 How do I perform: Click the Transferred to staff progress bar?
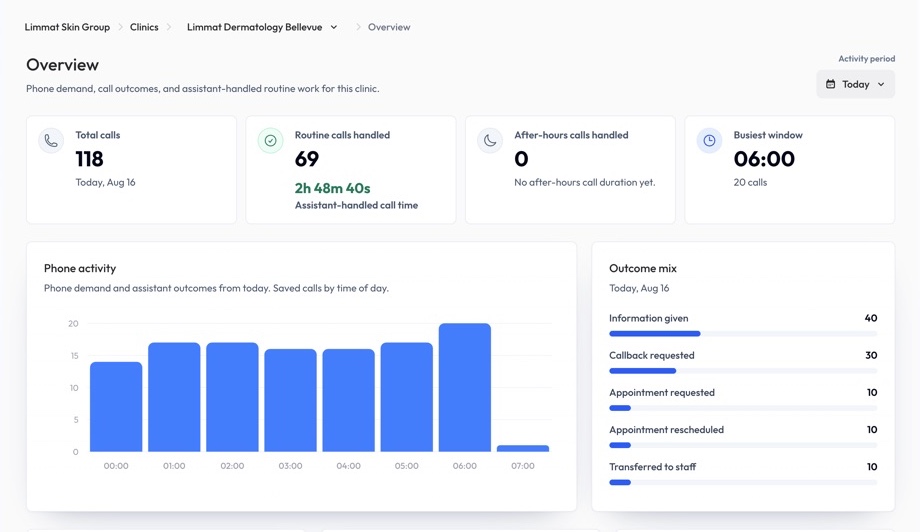point(743,482)
